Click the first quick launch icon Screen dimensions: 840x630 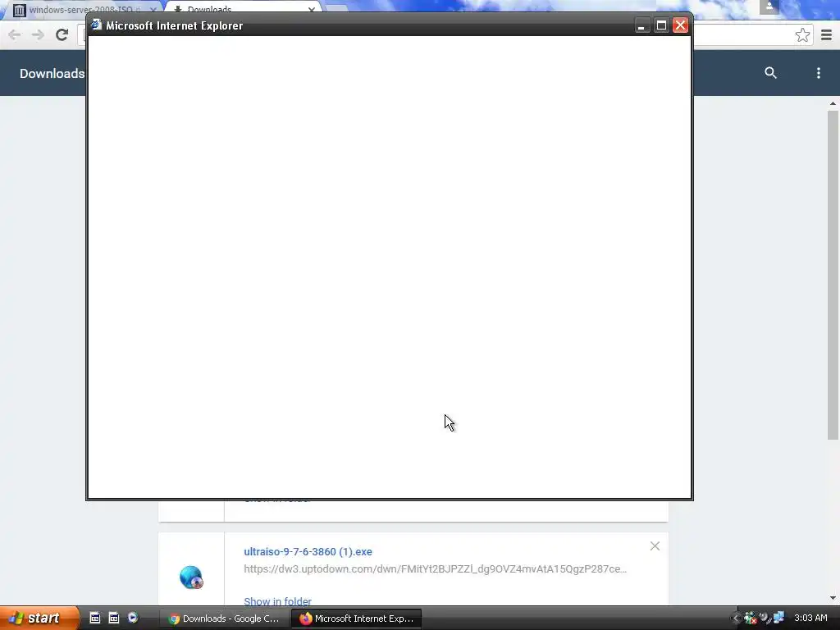click(x=95, y=618)
